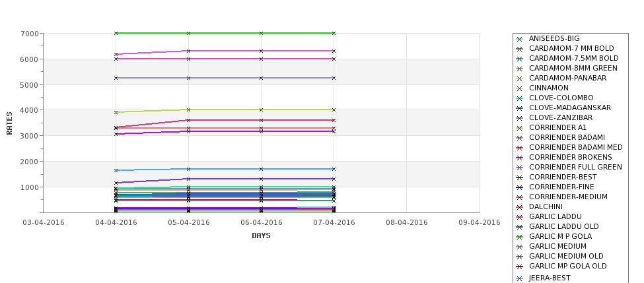Click the 05-04-2016 x-axis date label
Viewport: 644px width, 283px height.
(188, 223)
